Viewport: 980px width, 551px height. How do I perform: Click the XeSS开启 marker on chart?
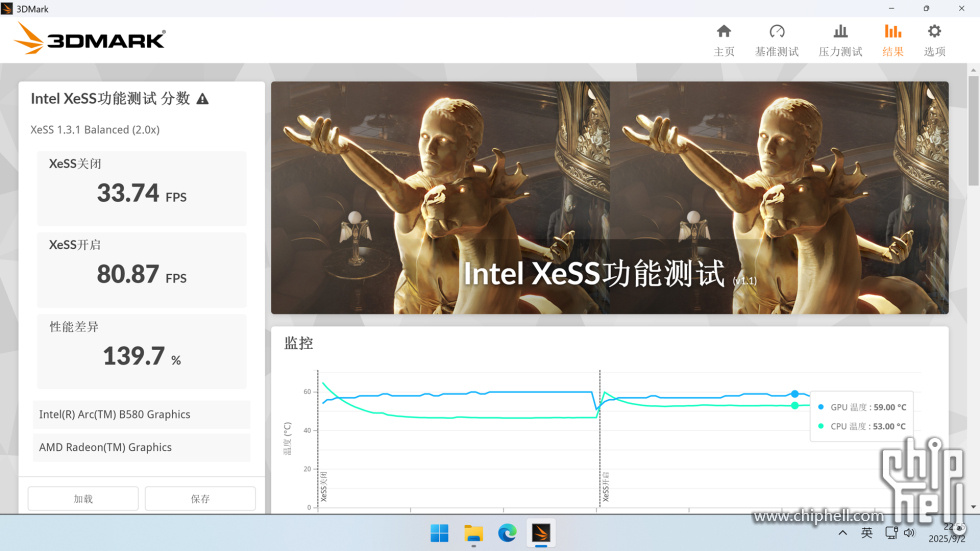click(x=605, y=487)
